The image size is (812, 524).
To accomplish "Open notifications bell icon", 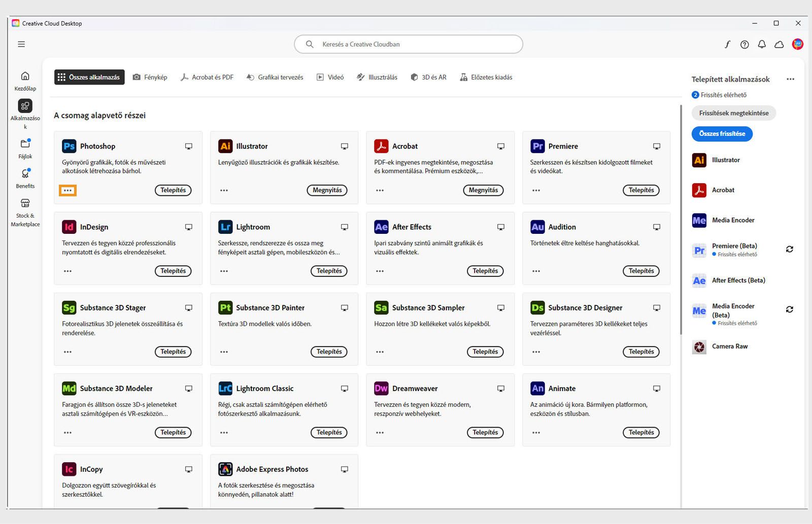I will tap(762, 45).
